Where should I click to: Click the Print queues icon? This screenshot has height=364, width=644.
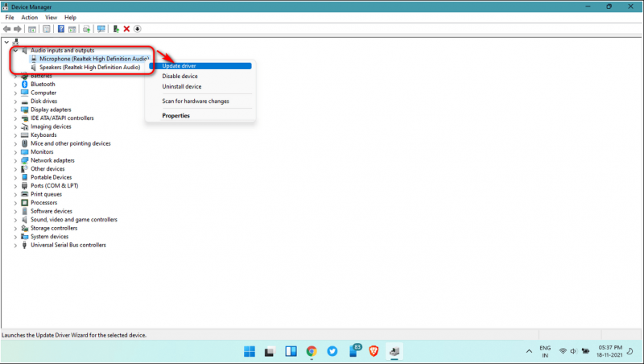click(x=24, y=194)
